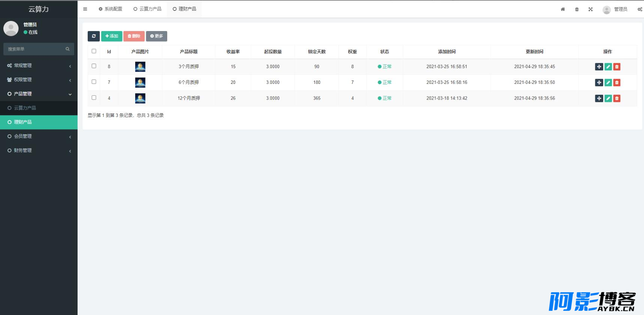Expand the 常规管理 sidebar menu
644x315 pixels.
(x=39, y=66)
